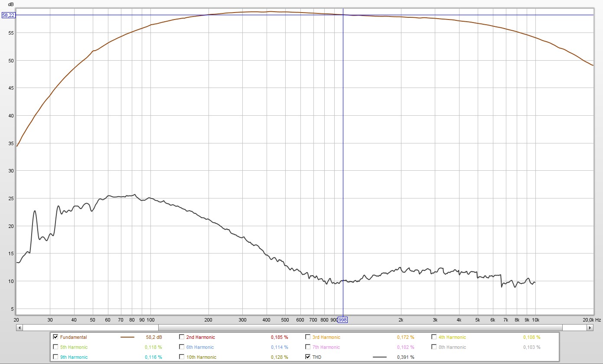Click the Fundamental 58,2 dB value readout
This screenshot has width=603, height=364.
[154, 337]
